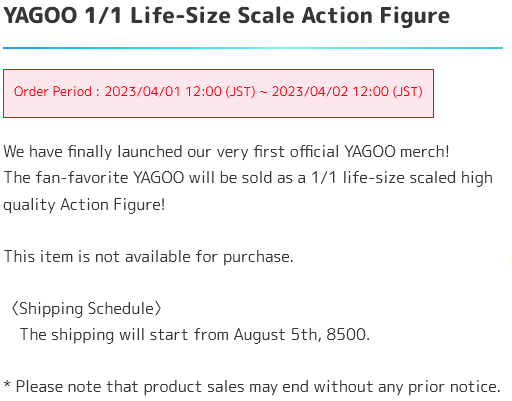512x401 pixels.
Task: Click the blue divider line under the title
Action: coord(253,48)
